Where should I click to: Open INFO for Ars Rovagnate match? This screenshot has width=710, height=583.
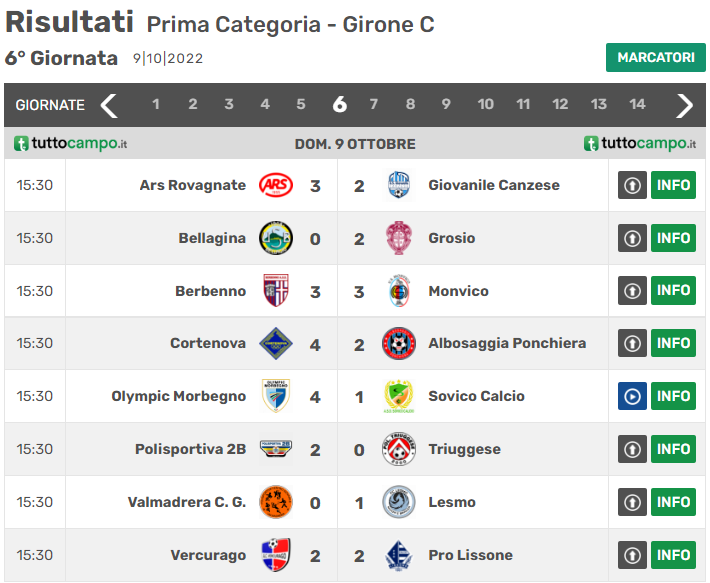click(673, 185)
